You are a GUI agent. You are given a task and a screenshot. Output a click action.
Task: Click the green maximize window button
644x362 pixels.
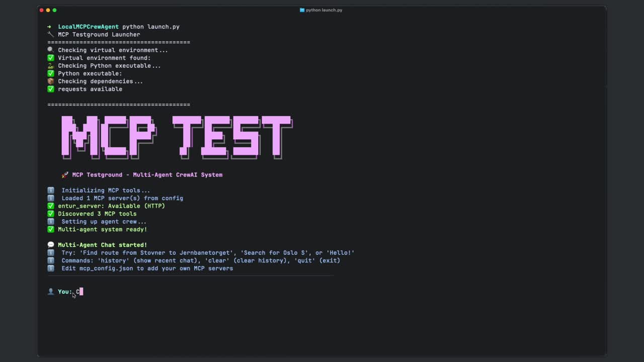[54, 10]
